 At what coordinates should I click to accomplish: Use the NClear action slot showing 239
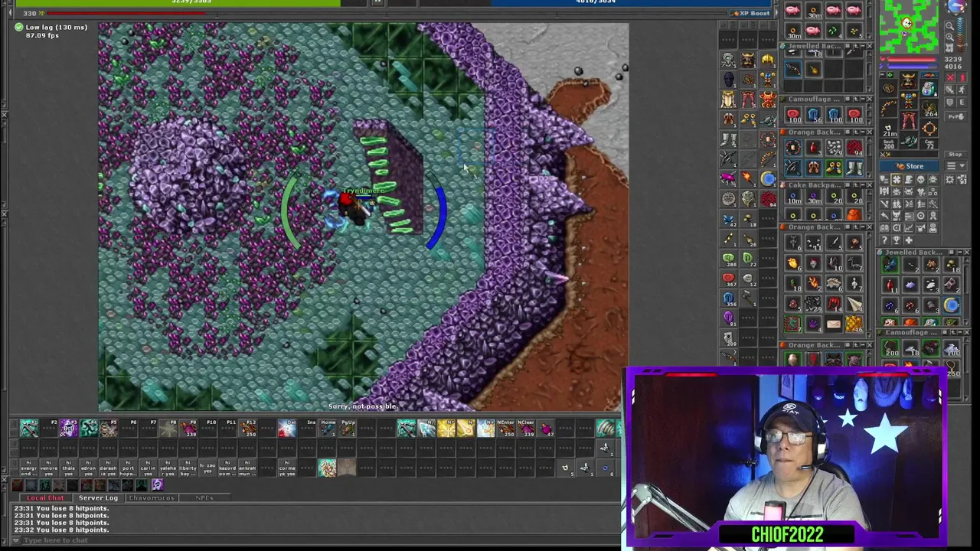526,429
